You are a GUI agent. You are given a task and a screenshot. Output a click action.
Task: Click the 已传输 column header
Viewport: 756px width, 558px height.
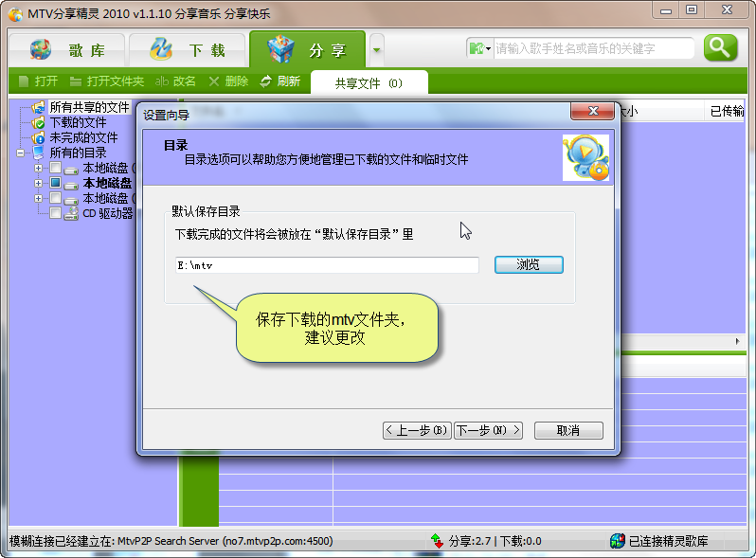(x=726, y=112)
